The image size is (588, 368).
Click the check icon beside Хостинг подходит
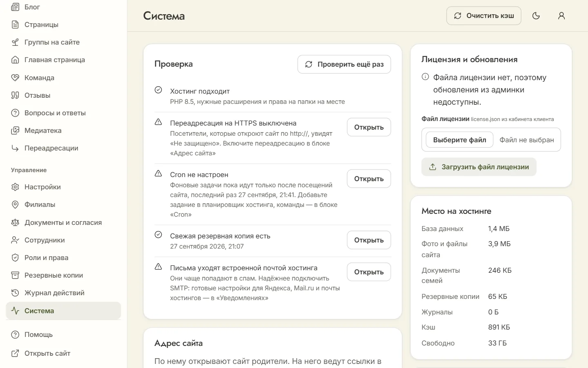158,90
